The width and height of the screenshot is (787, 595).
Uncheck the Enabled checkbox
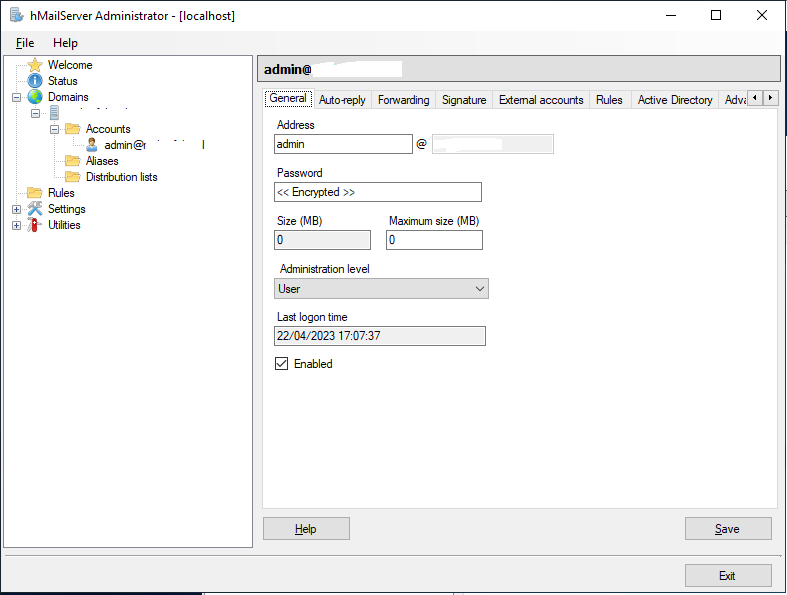tap(282, 364)
